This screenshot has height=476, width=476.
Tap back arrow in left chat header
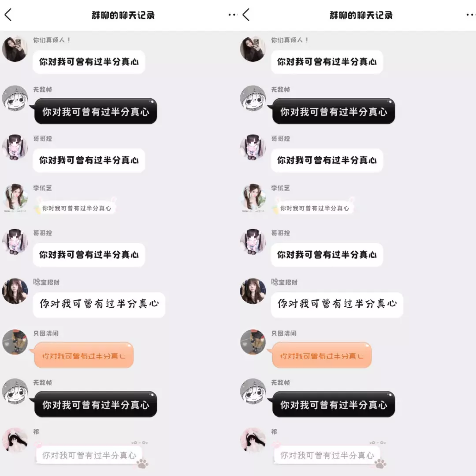click(x=8, y=15)
